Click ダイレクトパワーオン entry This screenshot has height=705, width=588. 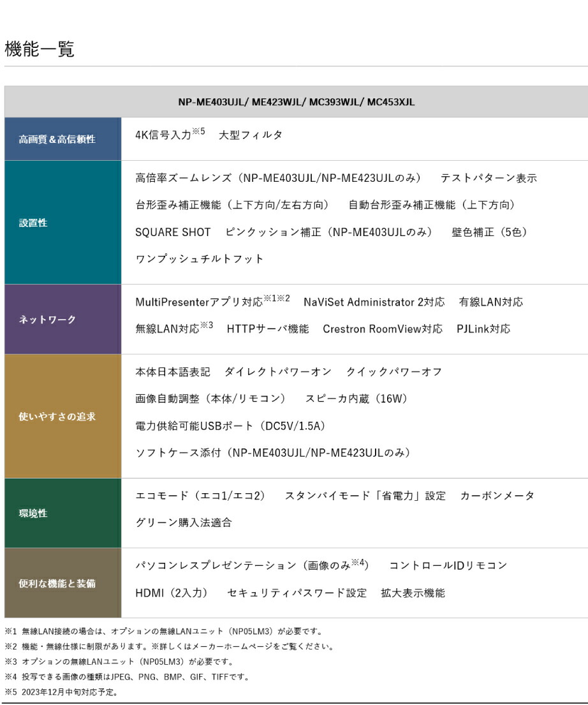[278, 372]
